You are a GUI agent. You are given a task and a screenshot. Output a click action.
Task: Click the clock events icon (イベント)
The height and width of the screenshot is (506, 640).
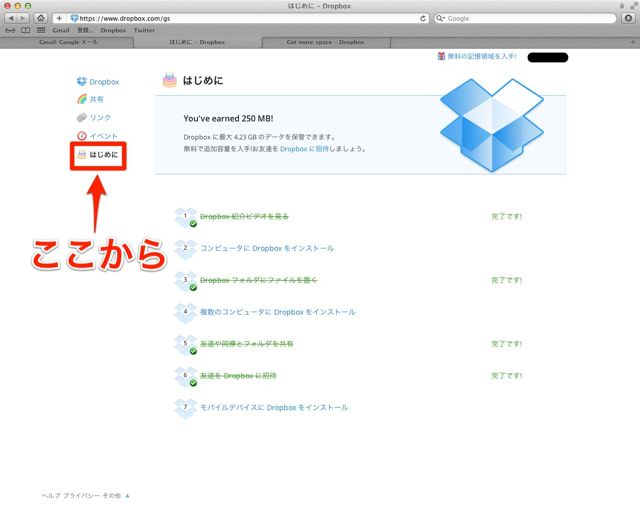[x=82, y=135]
